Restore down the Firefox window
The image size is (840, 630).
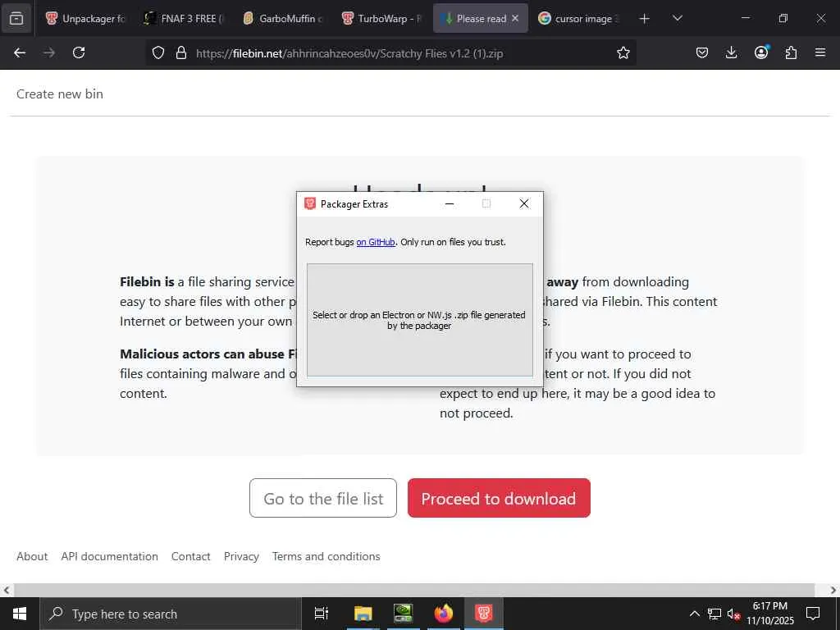pyautogui.click(x=783, y=18)
